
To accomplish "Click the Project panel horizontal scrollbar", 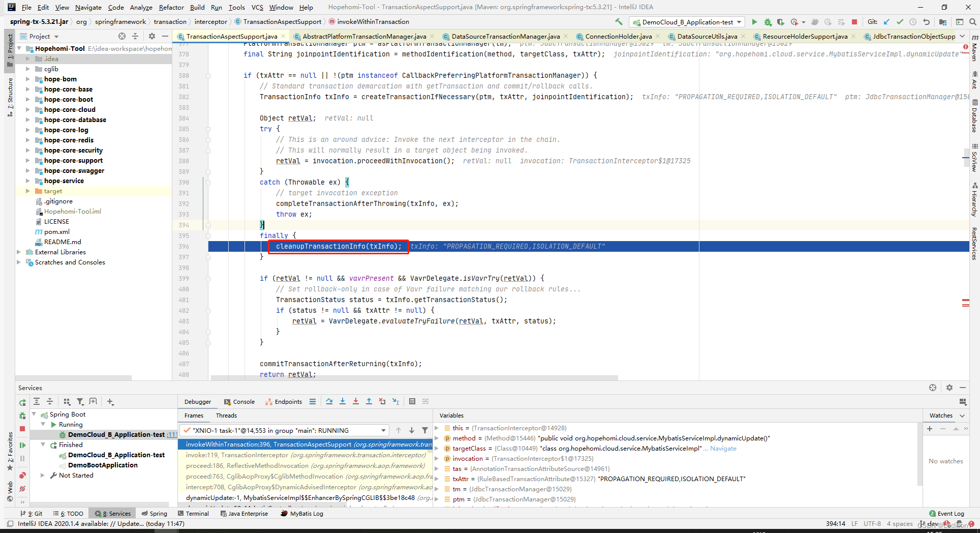I will [x=74, y=378].
